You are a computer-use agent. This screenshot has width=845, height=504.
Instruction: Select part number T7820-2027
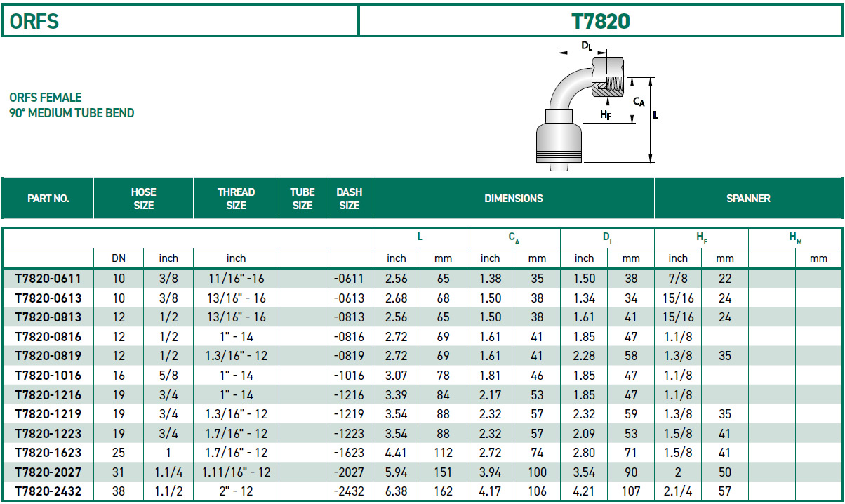click(x=48, y=472)
